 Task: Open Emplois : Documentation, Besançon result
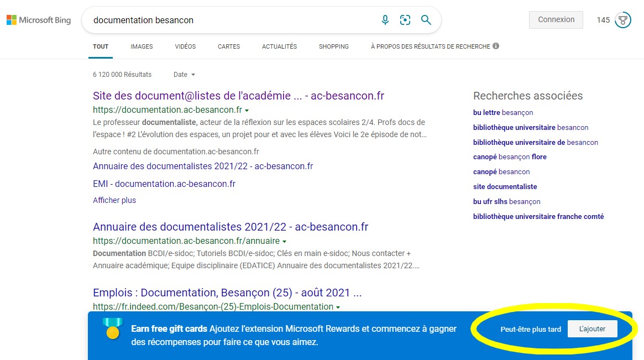coord(227,293)
